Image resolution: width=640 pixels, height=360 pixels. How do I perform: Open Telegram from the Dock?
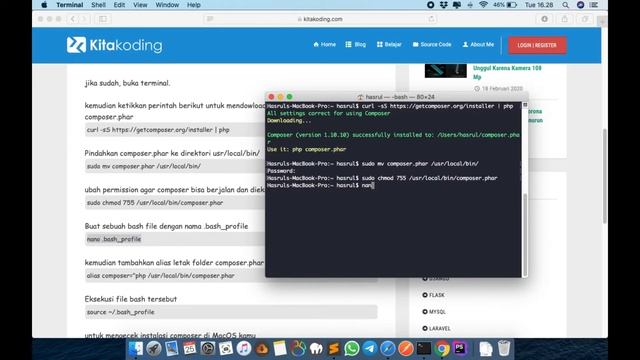(370, 349)
